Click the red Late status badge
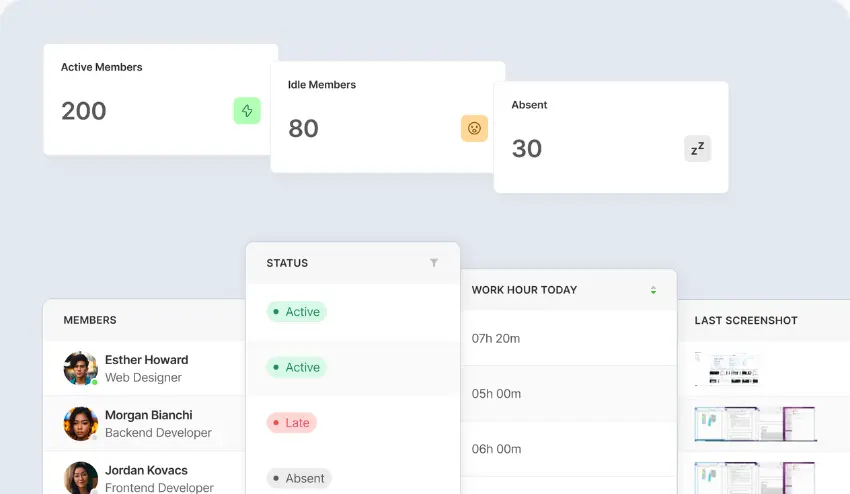The image size is (850, 494). point(292,422)
